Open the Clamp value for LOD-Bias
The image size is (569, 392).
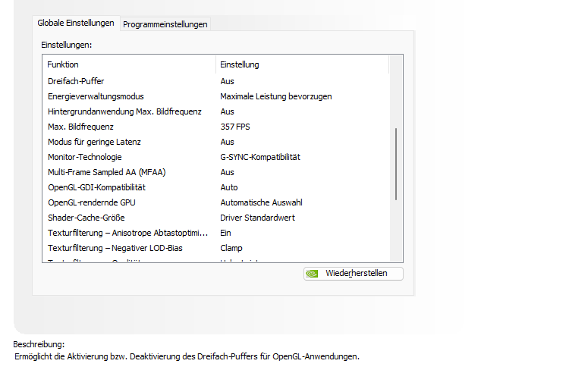231,249
